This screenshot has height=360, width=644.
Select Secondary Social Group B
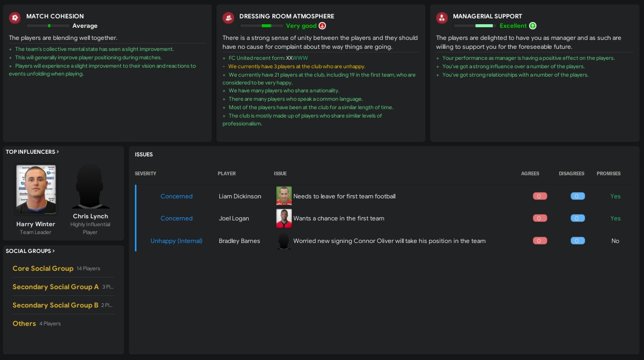(56, 305)
